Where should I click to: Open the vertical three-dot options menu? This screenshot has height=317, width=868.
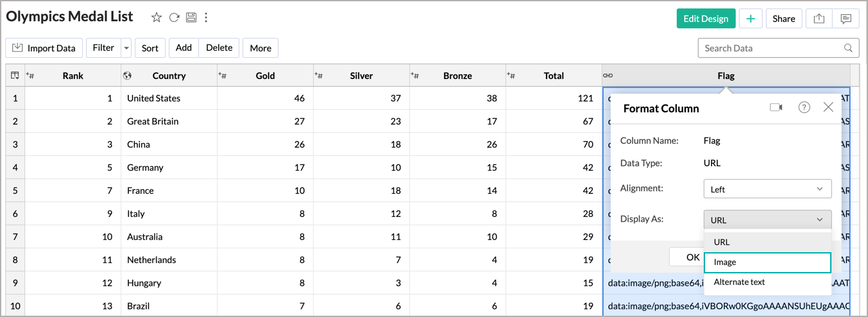click(206, 18)
